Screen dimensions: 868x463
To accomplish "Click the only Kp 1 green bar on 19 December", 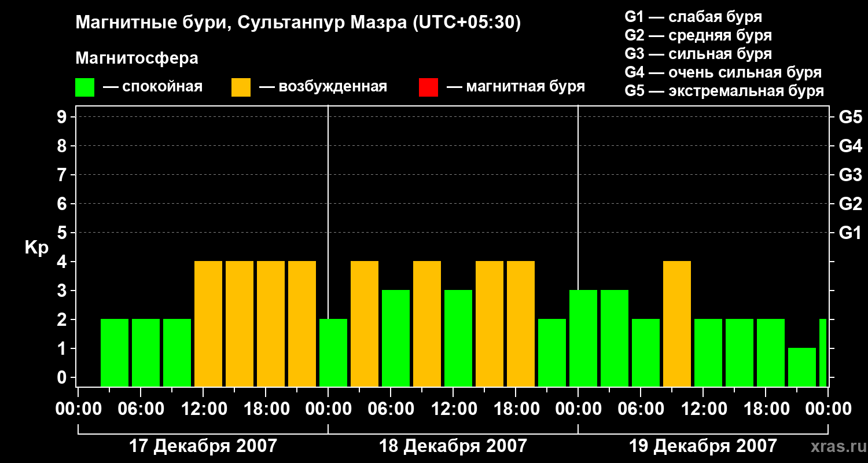I will [802, 367].
